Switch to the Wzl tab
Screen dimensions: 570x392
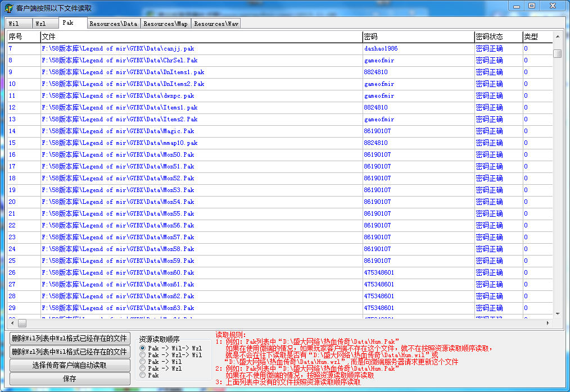[x=46, y=24]
